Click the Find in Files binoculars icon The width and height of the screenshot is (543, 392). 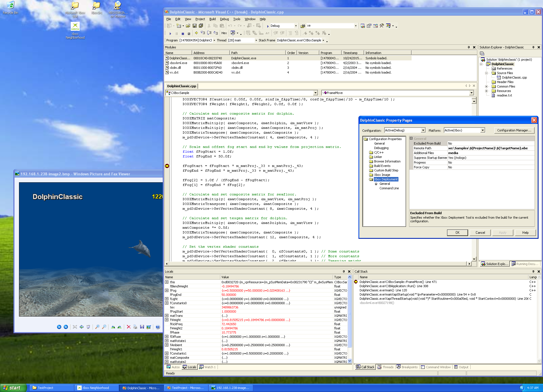pyautogui.click(x=303, y=26)
